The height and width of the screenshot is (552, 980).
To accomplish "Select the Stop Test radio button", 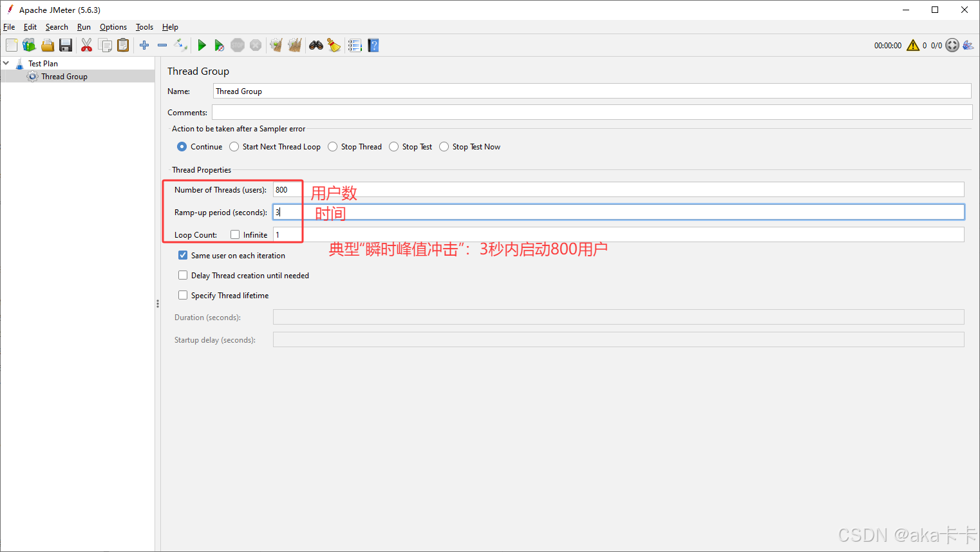I will tap(393, 147).
